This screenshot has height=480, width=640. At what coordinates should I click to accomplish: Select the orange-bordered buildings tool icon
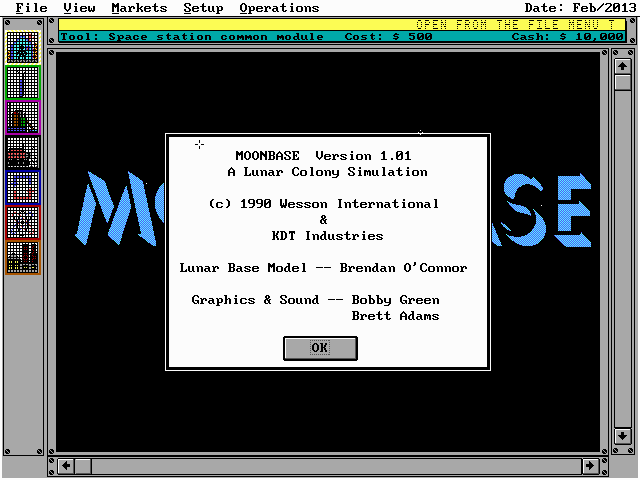click(x=23, y=258)
